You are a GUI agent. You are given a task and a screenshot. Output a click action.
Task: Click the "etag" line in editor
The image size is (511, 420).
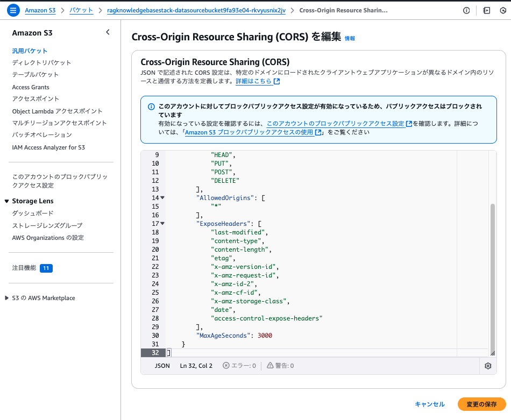(x=223, y=258)
